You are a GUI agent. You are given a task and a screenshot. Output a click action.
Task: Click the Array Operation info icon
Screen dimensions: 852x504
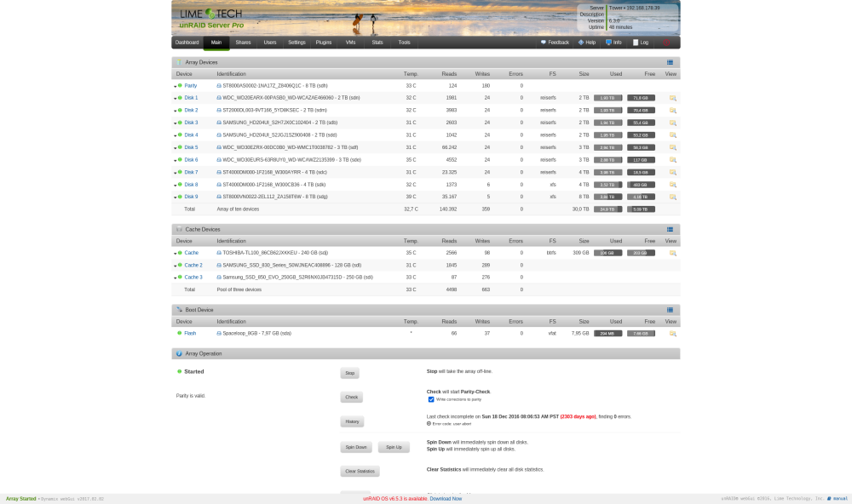[x=179, y=353]
